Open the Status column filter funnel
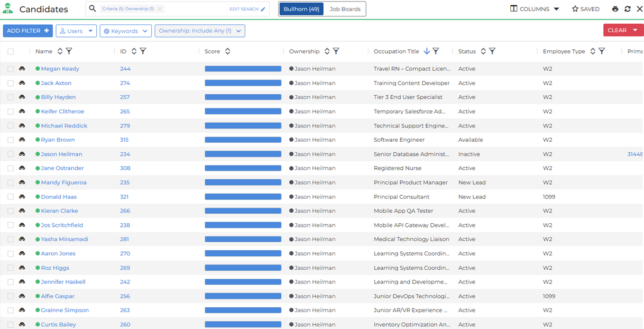 click(492, 51)
